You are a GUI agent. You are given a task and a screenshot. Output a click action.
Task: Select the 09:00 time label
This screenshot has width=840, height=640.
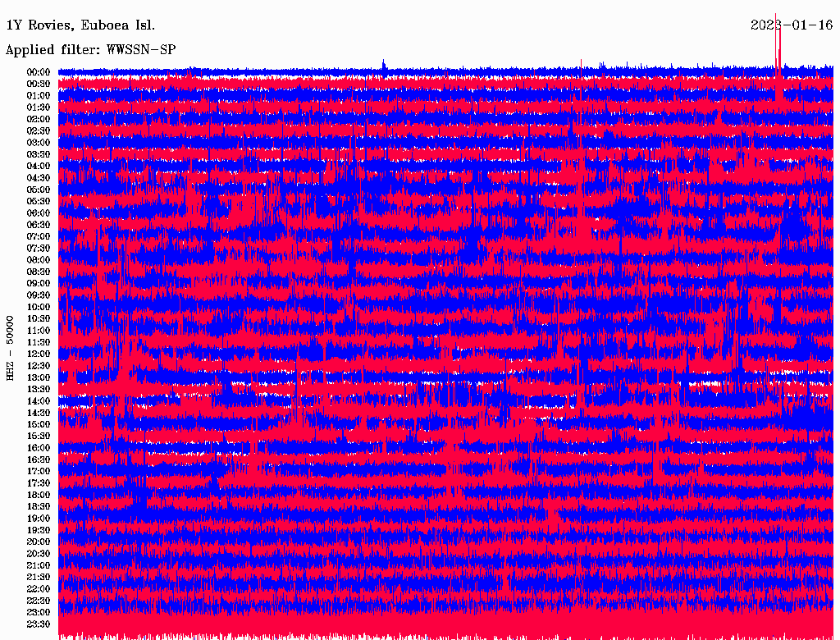39,284
